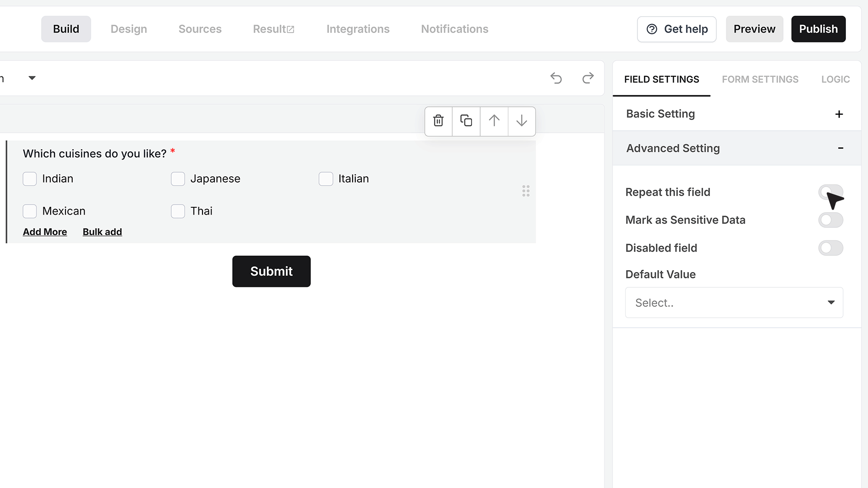Click the Japanese option label
868x488 pixels.
[215, 179]
